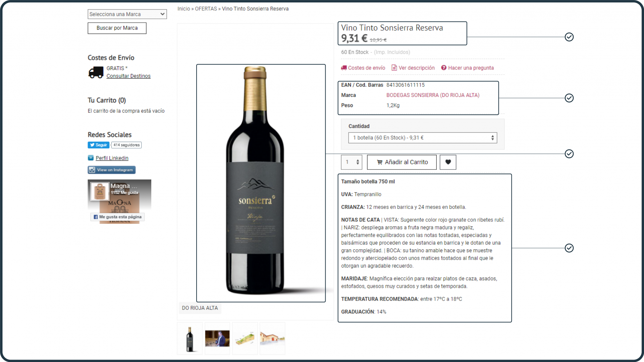Click the Añadir al Carrito button
Viewport: 644px width, 362px height.
pos(402,162)
